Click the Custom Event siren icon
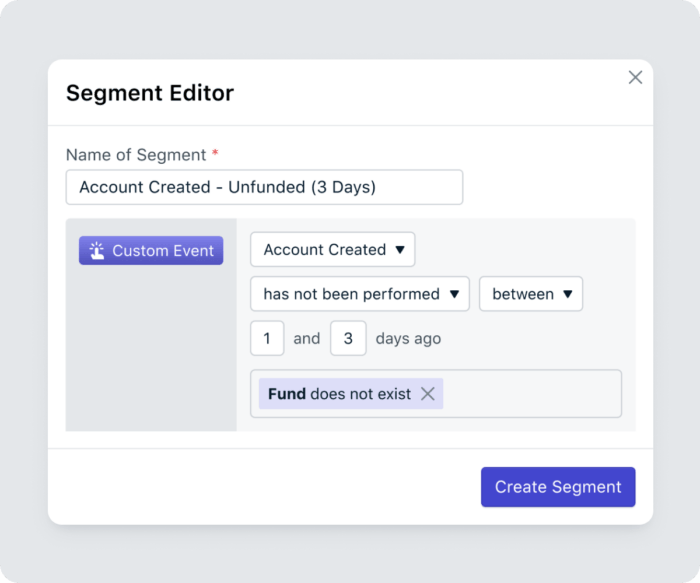The width and height of the screenshot is (700, 583). pyautogui.click(x=97, y=251)
